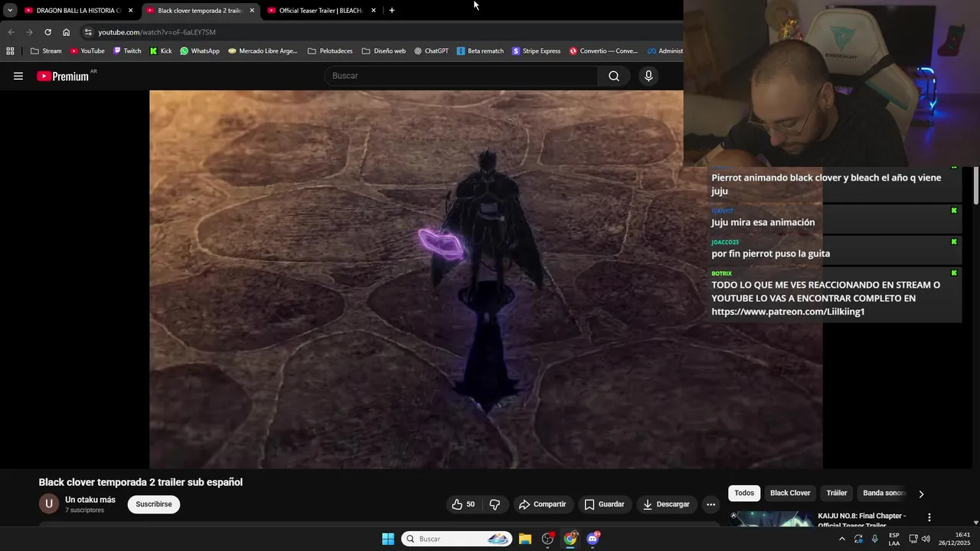Click the taskbar volume icon
980x551 pixels.
(926, 539)
